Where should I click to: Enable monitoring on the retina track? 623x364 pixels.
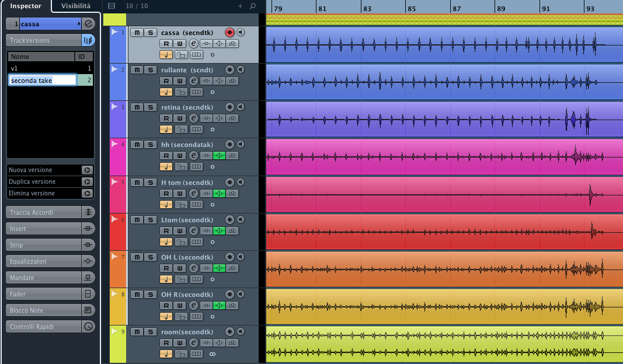pyautogui.click(x=241, y=107)
